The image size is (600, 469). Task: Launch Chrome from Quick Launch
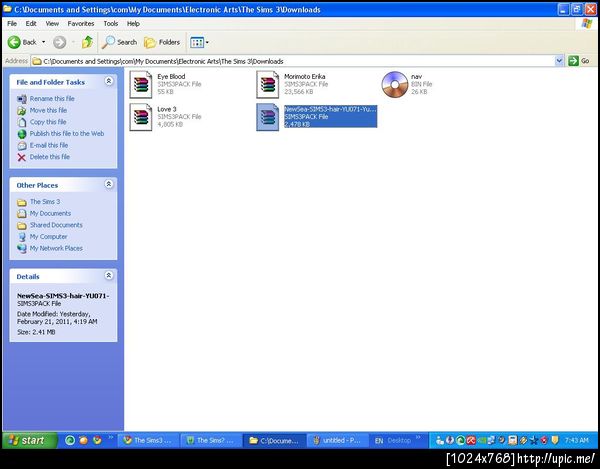click(97, 440)
